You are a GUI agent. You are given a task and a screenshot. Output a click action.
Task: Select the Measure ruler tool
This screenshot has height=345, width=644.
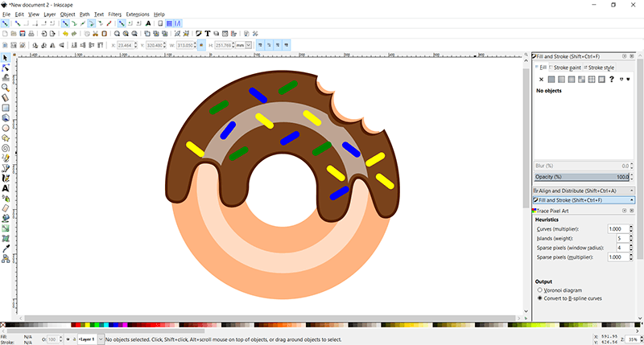[6, 97]
